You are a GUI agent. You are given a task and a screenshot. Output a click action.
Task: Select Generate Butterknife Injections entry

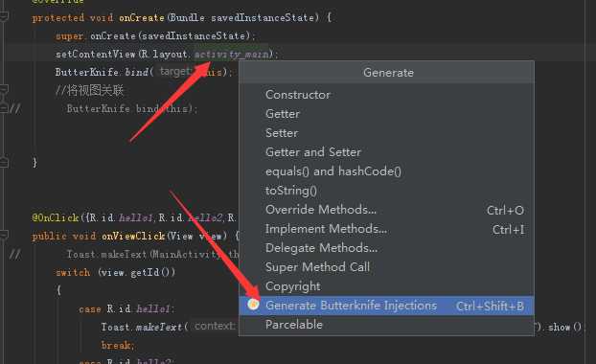coord(386,306)
